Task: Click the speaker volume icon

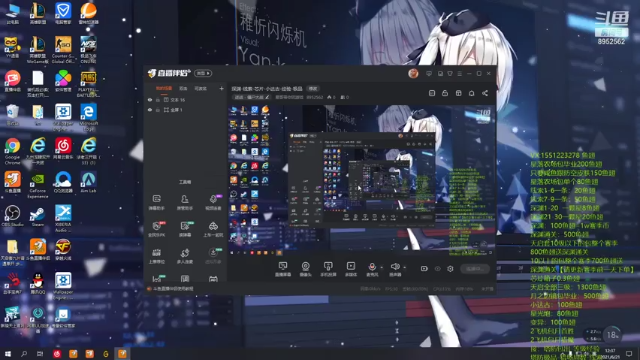Action: tap(395, 267)
